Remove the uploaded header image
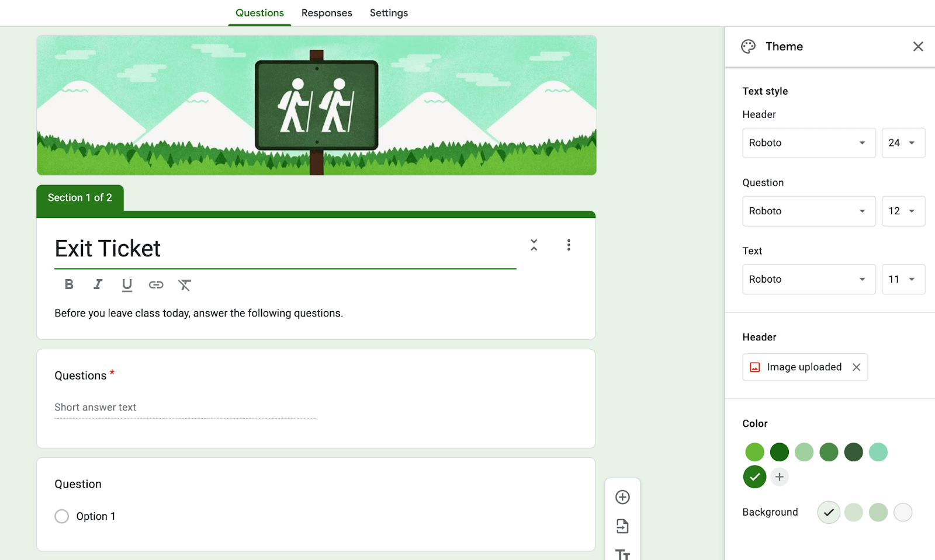The image size is (935, 560). tap(856, 367)
